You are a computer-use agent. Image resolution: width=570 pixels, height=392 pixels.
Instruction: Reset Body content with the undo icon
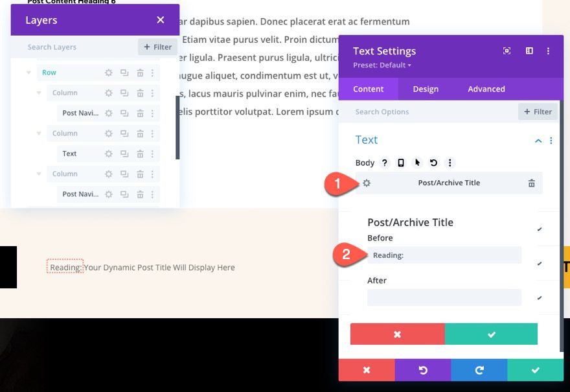pos(434,163)
